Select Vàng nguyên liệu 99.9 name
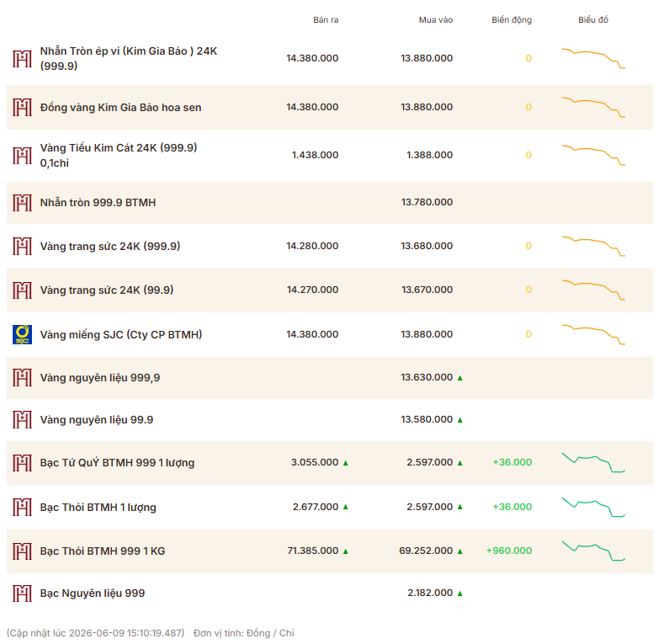Image resolution: width=658 pixels, height=644 pixels. [x=97, y=420]
